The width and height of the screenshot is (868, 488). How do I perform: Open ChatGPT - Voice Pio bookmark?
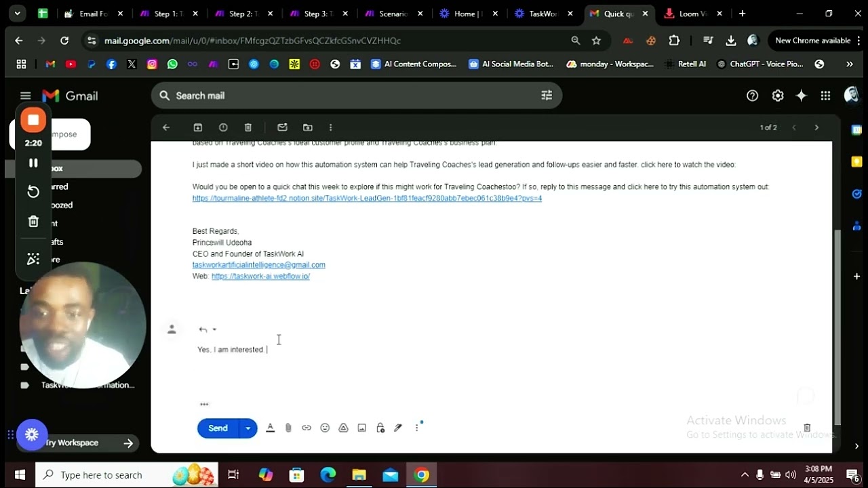click(760, 64)
